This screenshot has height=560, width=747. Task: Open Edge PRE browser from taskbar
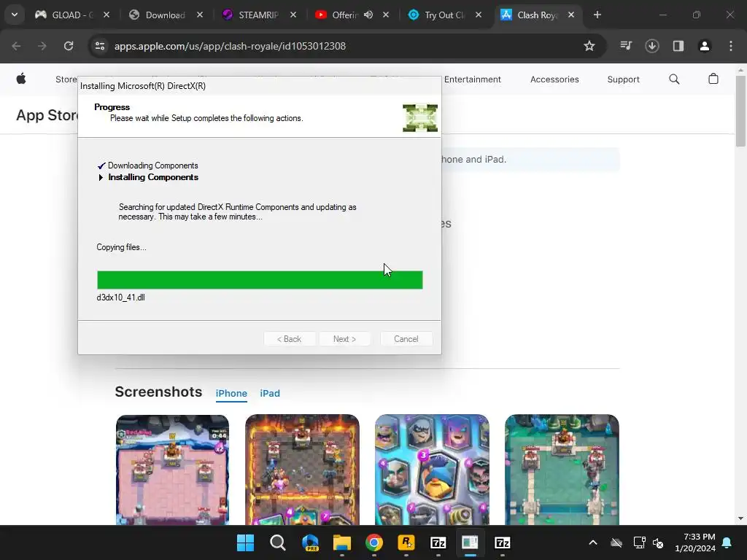pyautogui.click(x=310, y=542)
